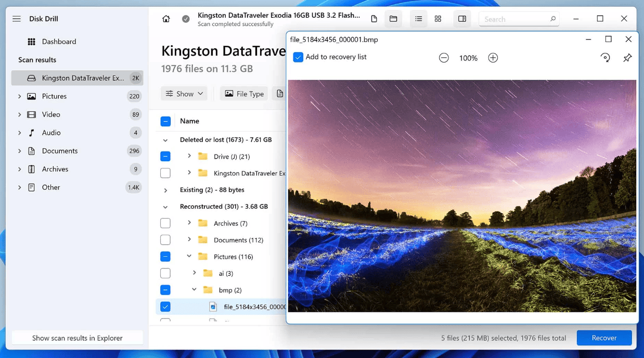Expand the Pictures sidebar chevron
Image resolution: width=644 pixels, height=358 pixels.
click(x=19, y=96)
